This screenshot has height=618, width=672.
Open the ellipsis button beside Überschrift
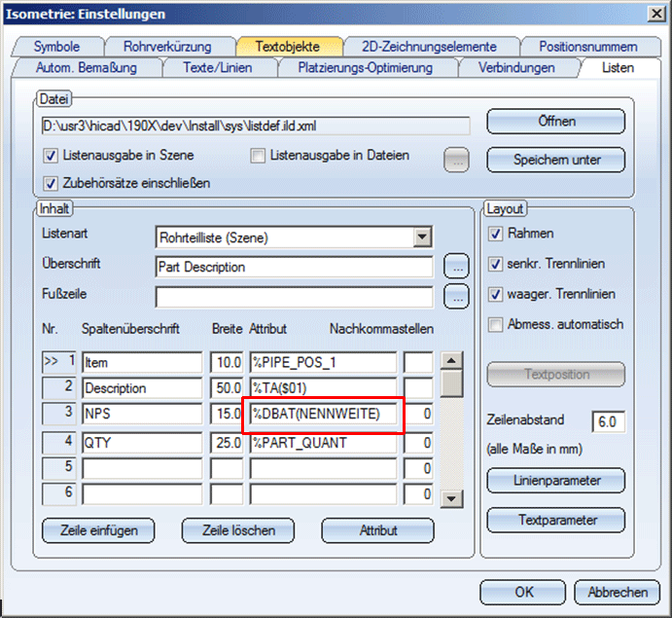click(x=456, y=267)
